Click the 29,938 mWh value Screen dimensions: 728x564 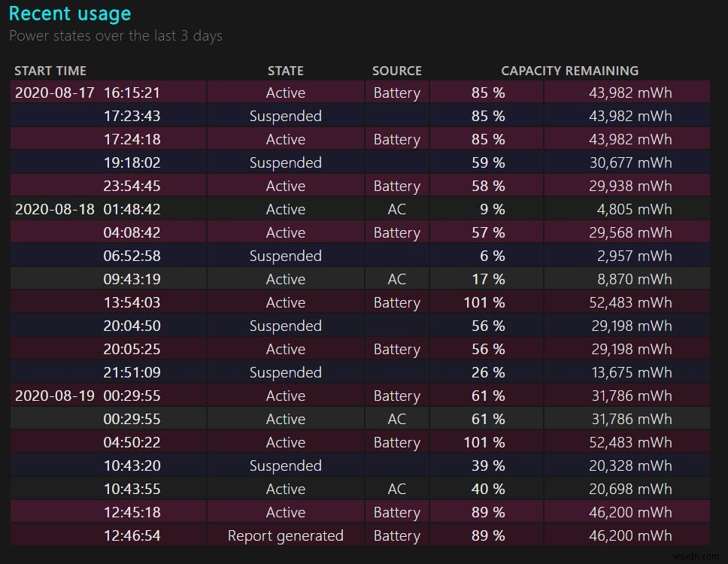tap(630, 186)
